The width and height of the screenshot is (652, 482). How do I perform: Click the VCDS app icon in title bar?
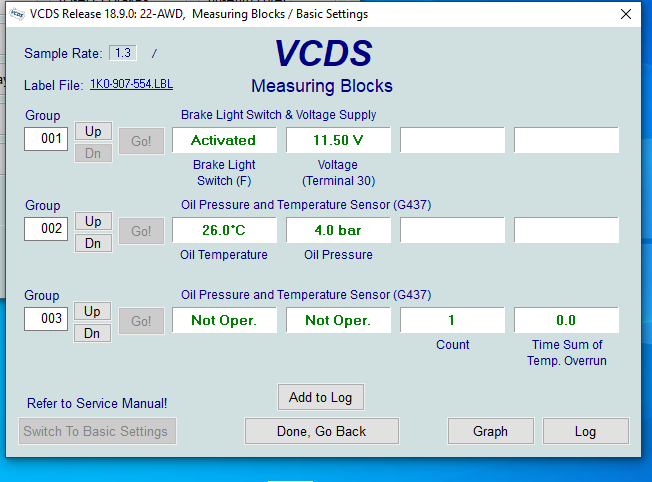tap(17, 14)
